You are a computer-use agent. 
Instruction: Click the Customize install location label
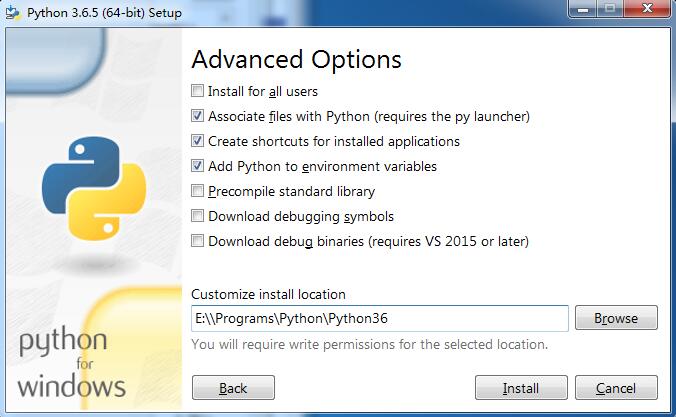[x=268, y=294]
